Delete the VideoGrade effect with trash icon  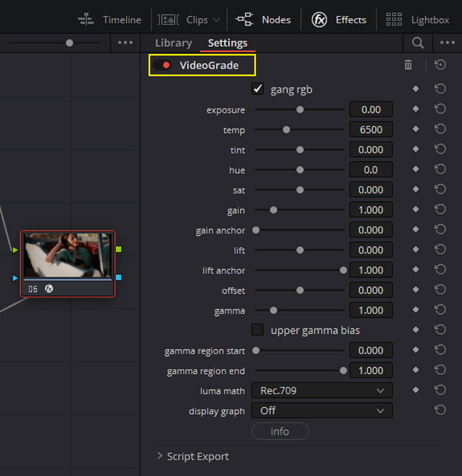pyautogui.click(x=408, y=65)
